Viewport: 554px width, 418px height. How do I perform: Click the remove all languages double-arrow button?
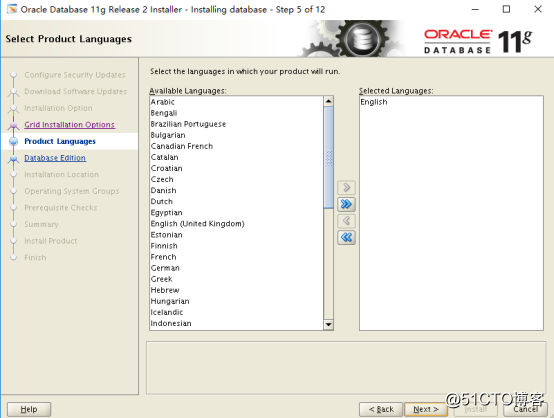346,237
